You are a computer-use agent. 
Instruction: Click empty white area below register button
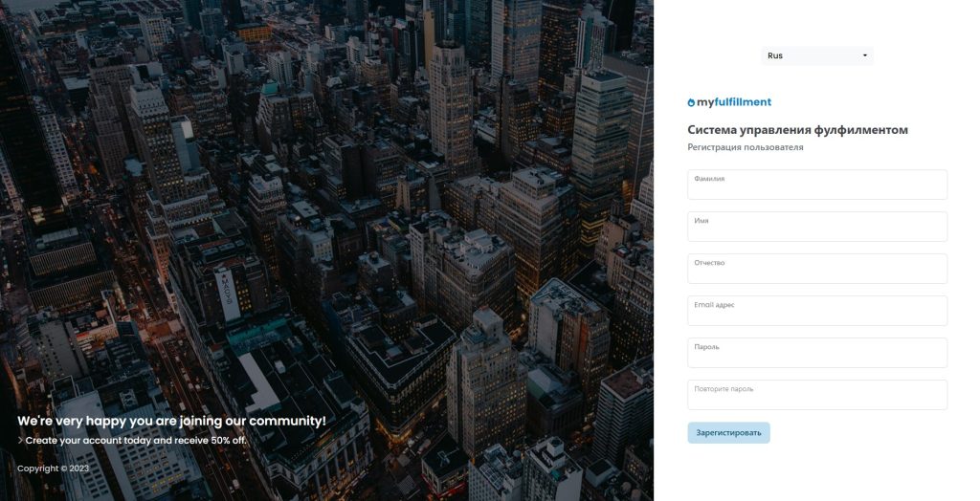[x=817, y=473]
